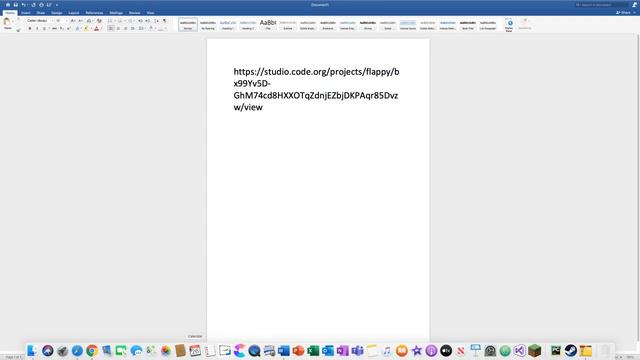Toggle bold formatting
The image size is (640, 360).
(30, 29)
